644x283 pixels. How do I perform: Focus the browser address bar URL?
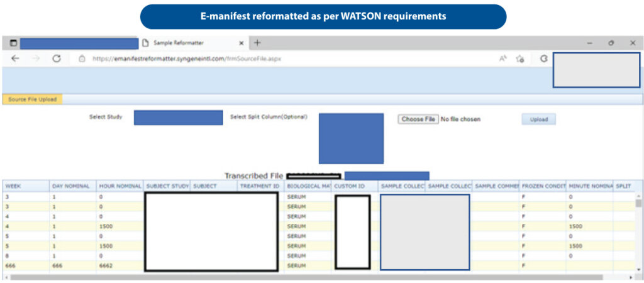[187, 58]
